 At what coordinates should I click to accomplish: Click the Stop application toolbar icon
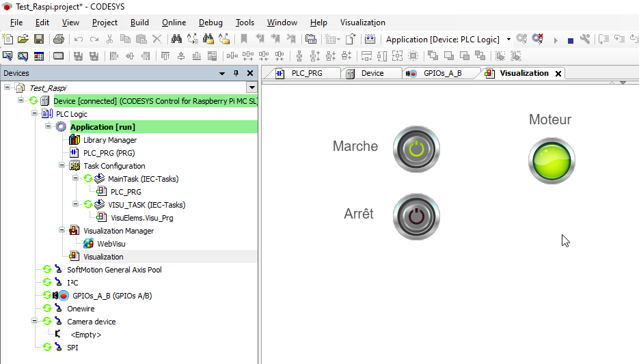pos(570,40)
